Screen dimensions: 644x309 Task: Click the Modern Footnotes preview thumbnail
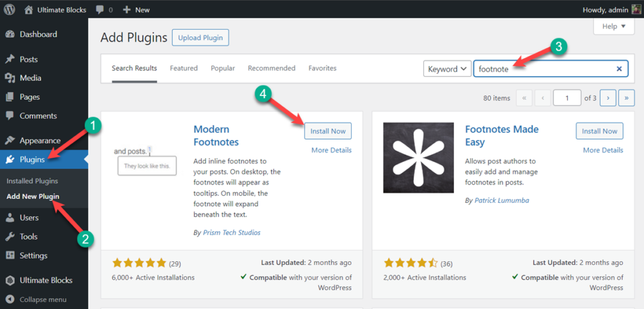pyautogui.click(x=147, y=158)
